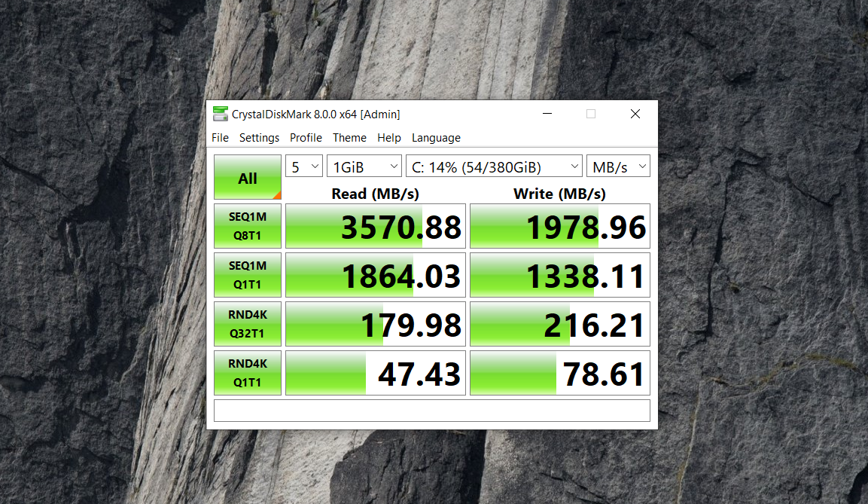The width and height of the screenshot is (868, 504).
Task: Open the C: drive selection dropdown
Action: pyautogui.click(x=494, y=166)
